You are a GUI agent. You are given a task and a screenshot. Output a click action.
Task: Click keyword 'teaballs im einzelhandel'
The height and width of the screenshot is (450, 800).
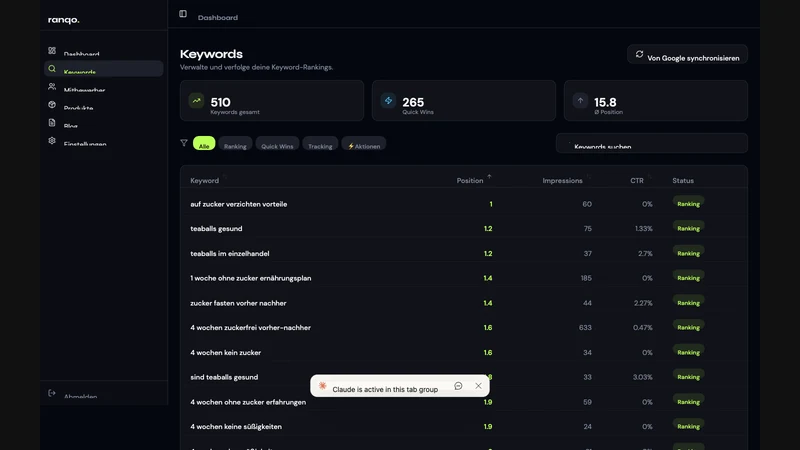tap(230, 254)
